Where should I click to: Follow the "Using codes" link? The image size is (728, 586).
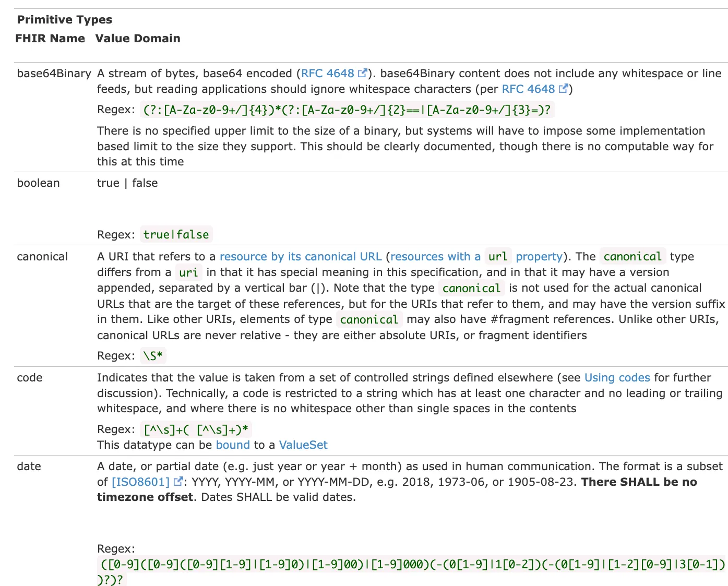617,378
